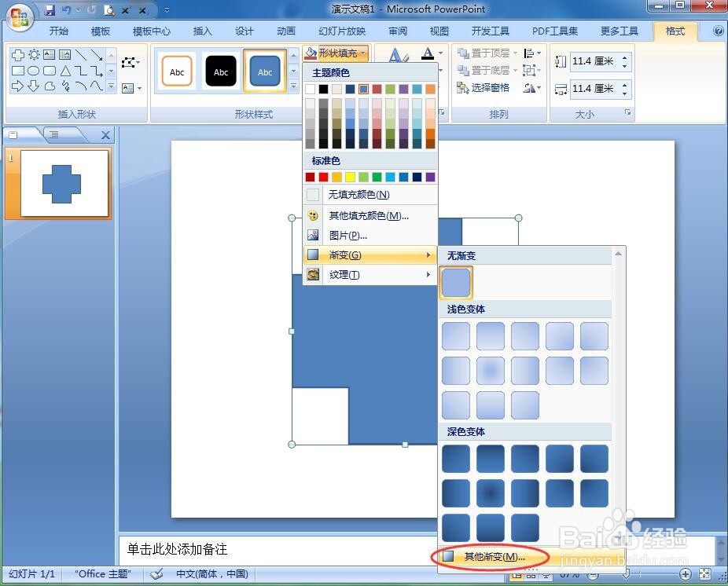Pick the yellow standard color swatch
The width and height of the screenshot is (728, 586).
[x=350, y=177]
